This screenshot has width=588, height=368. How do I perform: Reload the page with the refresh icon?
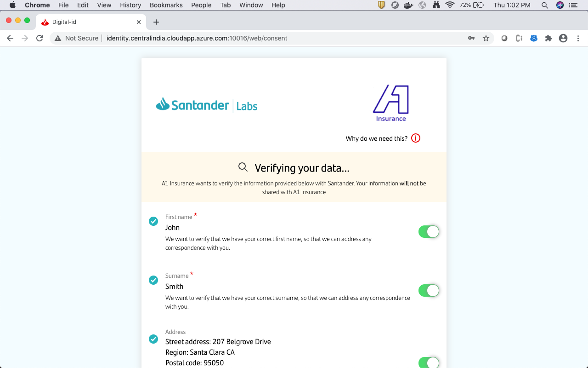[40, 38]
